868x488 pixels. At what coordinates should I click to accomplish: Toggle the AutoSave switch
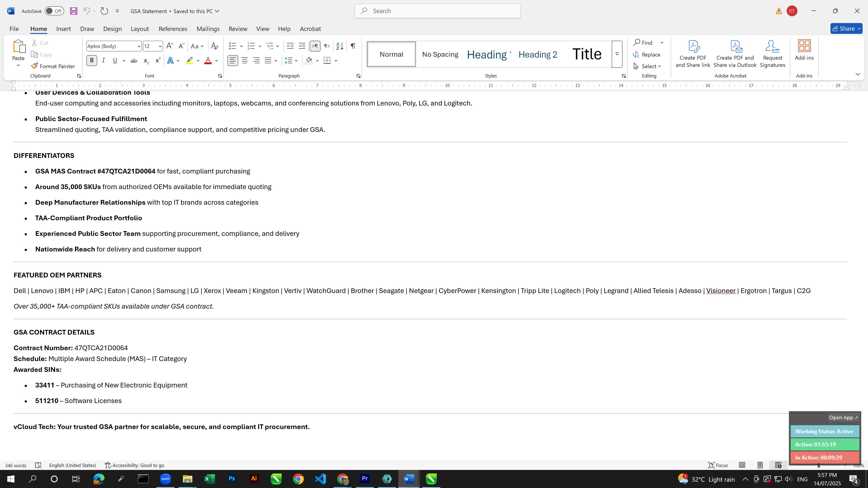coord(54,11)
